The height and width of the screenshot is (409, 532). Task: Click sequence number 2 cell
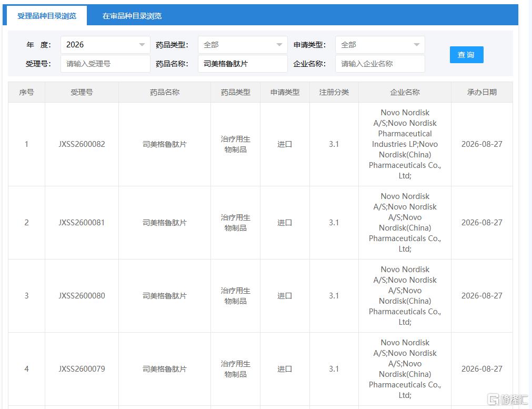pos(26,223)
